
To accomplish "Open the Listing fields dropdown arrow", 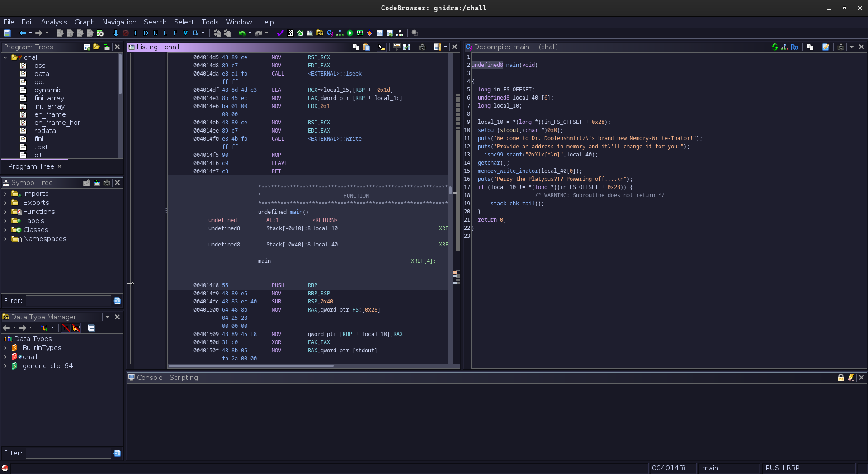I will (445, 47).
